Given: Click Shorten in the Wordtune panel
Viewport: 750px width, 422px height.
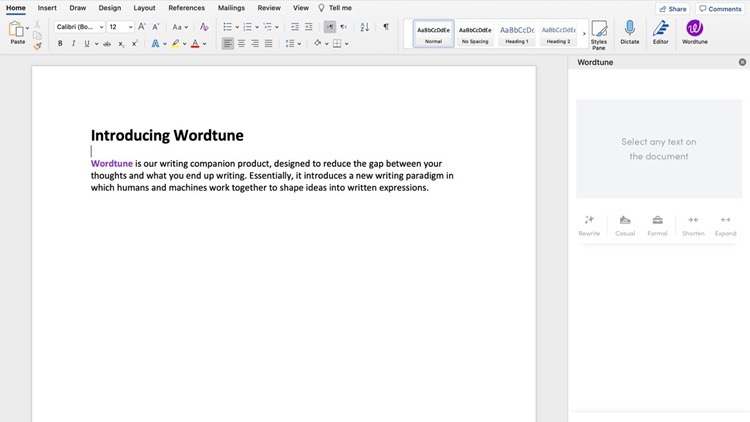Looking at the screenshot, I should pos(693,225).
